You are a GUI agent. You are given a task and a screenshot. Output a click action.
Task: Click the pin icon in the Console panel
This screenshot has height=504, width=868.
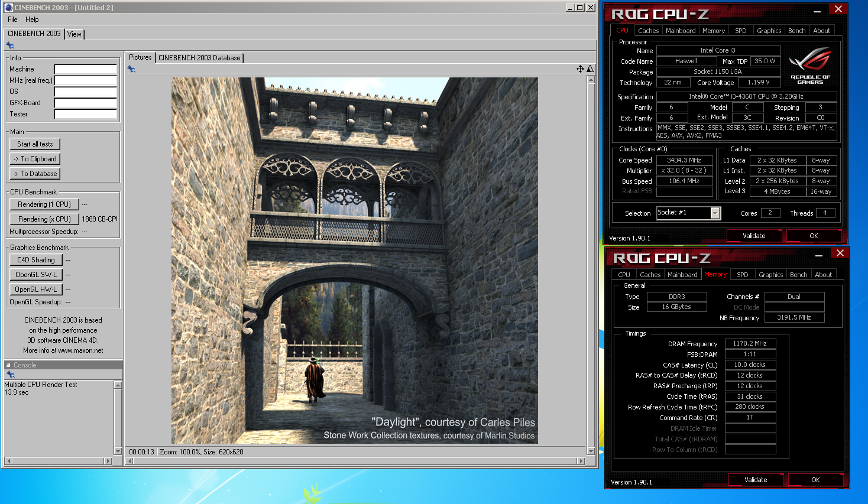[10, 375]
